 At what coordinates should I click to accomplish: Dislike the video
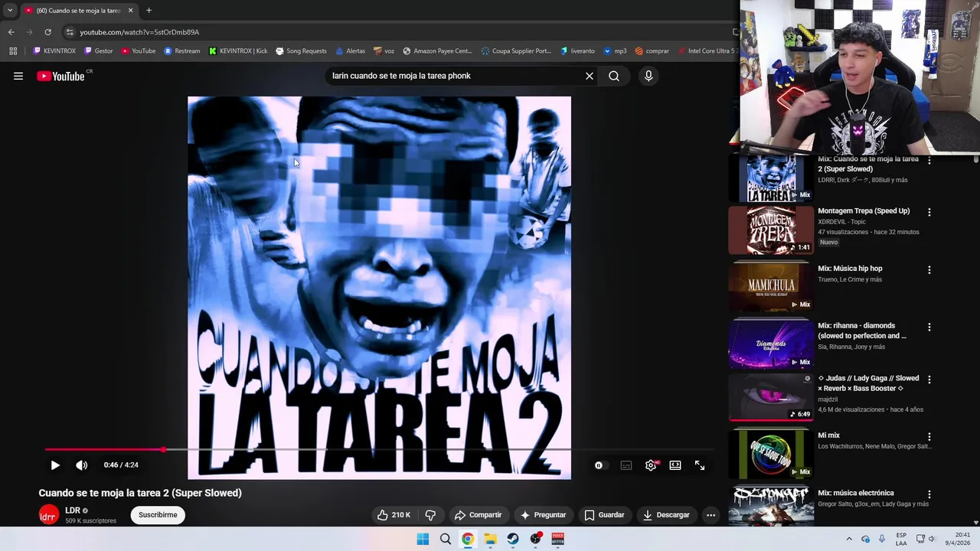(430, 515)
